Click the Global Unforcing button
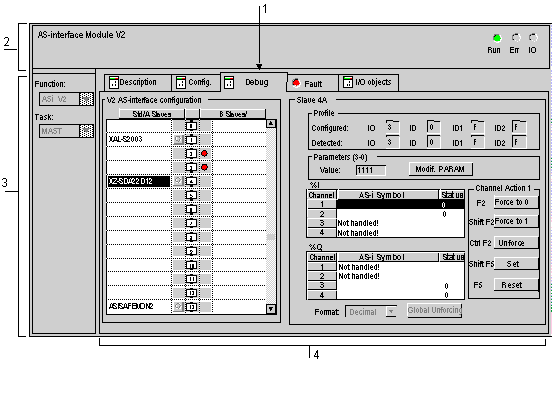The width and height of the screenshot is (552, 396). pos(434,310)
